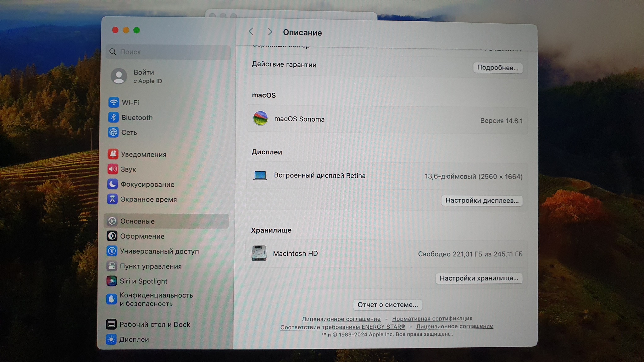Open Звук speaker icon
The height and width of the screenshot is (362, 644).
[113, 169]
